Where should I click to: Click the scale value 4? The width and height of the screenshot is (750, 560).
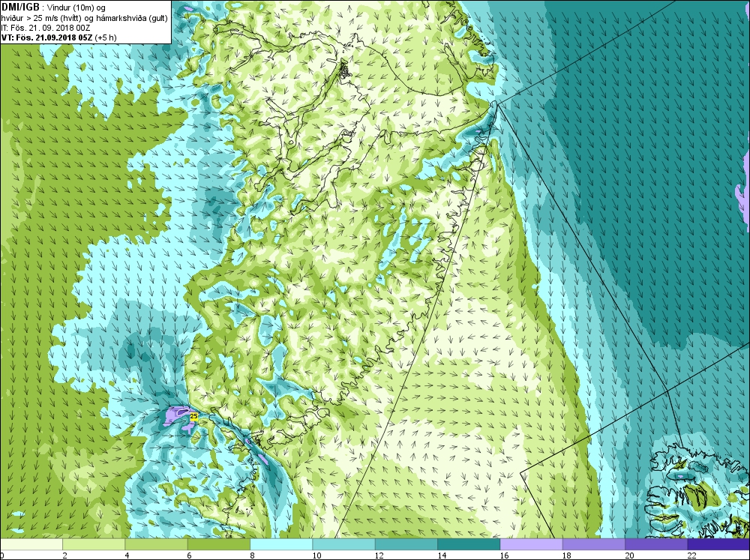[x=127, y=556]
